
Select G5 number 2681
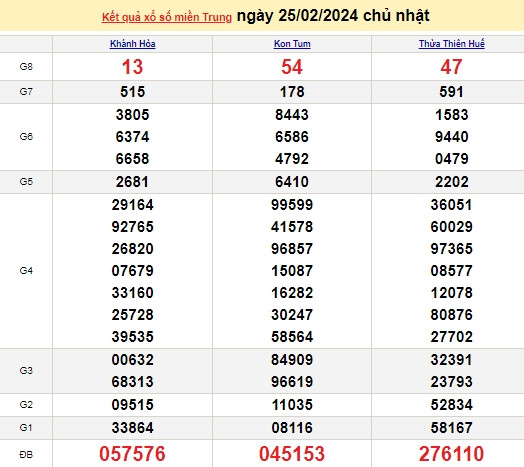pyautogui.click(x=133, y=182)
